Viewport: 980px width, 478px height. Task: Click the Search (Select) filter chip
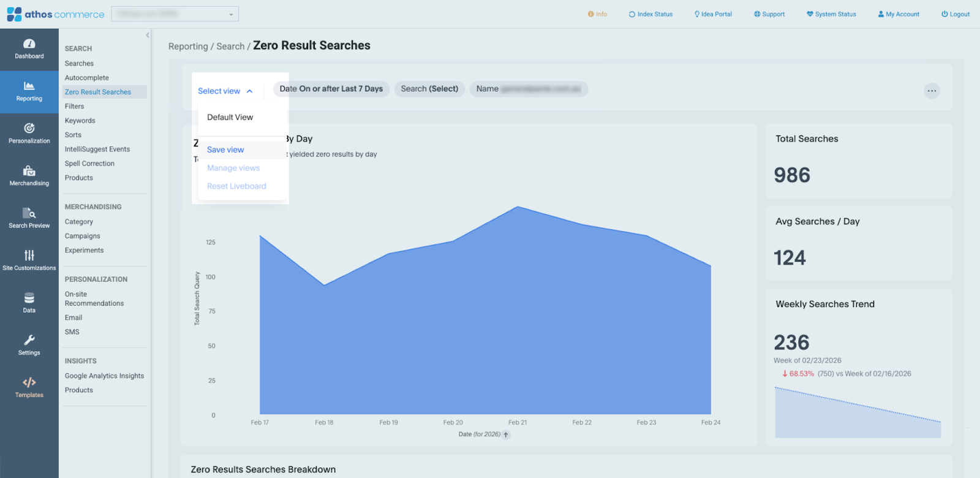tap(429, 89)
